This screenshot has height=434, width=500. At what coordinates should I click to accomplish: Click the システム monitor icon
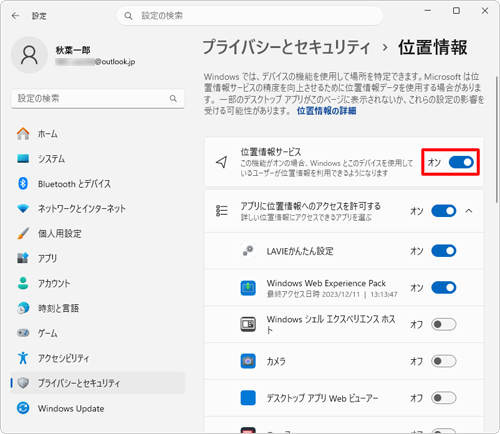point(23,159)
